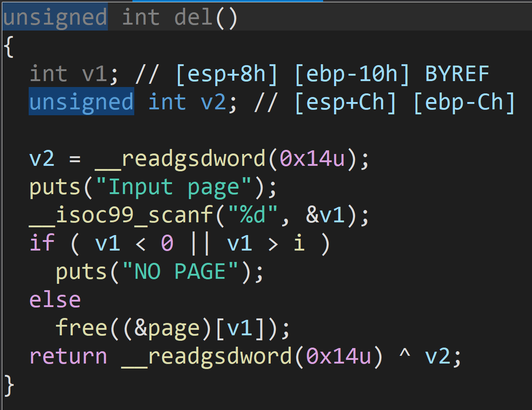
Task: Click __readgsdword in the v2 assignment line
Action: pyautogui.click(x=180, y=159)
